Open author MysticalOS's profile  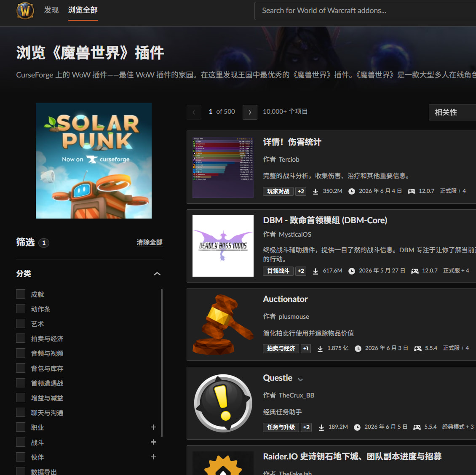[295, 234]
